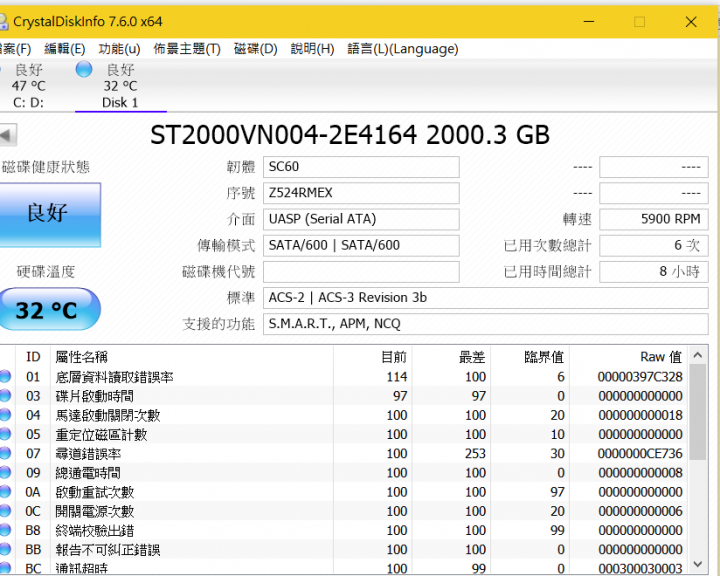Select the 重定位磁區計數 row
The width and height of the screenshot is (720, 576).
tap(343, 434)
